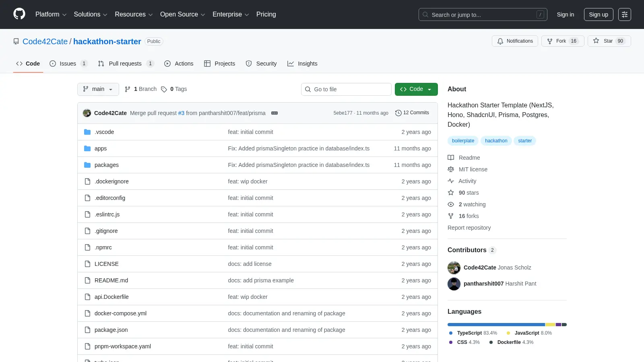Open commit hash 5ebe177
The height and width of the screenshot is (362, 644).
coord(343,113)
